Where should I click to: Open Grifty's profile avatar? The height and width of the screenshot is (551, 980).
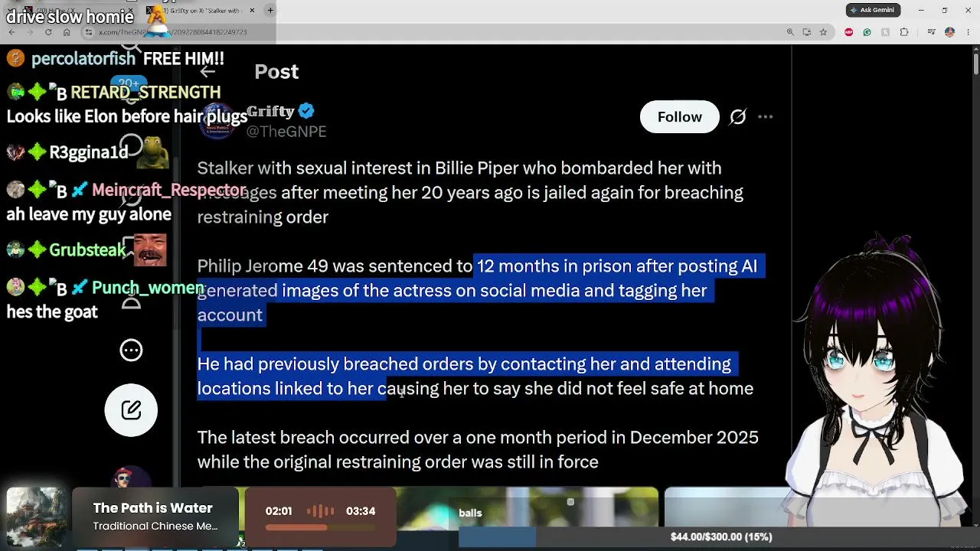coord(217,121)
